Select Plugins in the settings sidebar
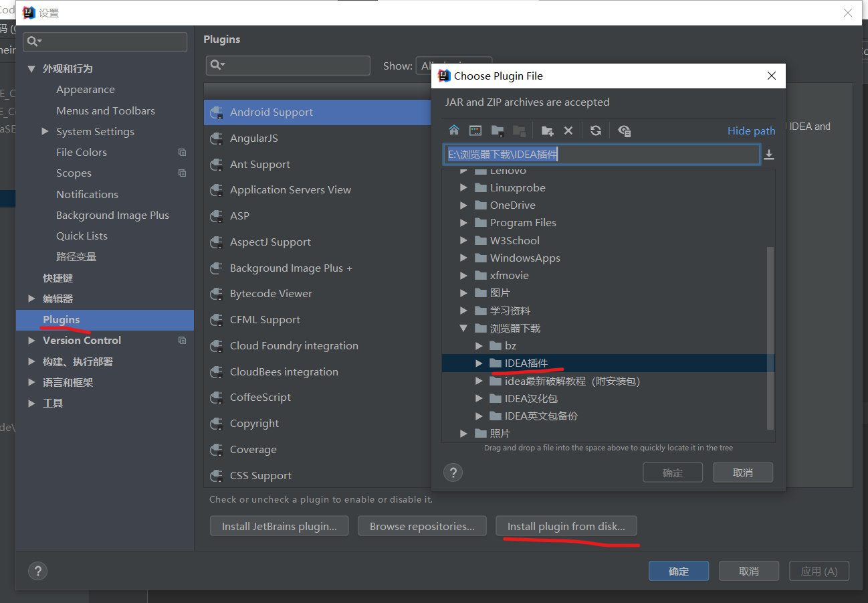Screen dimensions: 868x603 pyautogui.click(x=62, y=320)
